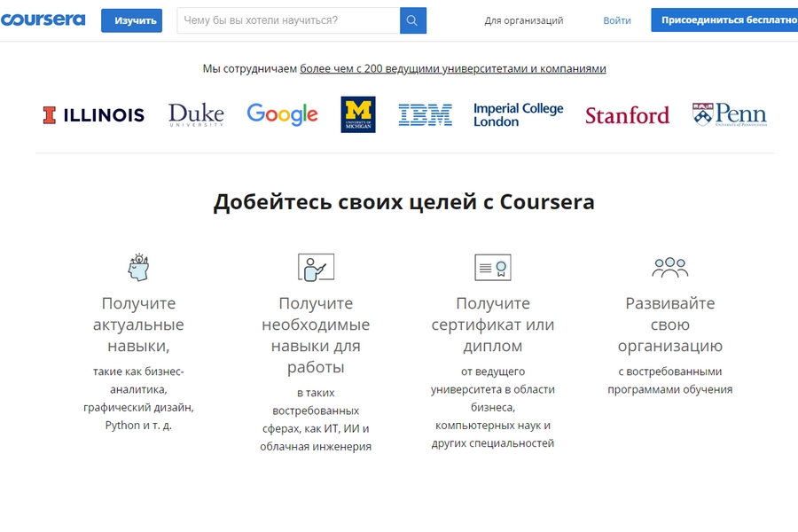Image resolution: width=798 pixels, height=532 pixels.
Task: Open the Duke University logo
Action: [196, 114]
